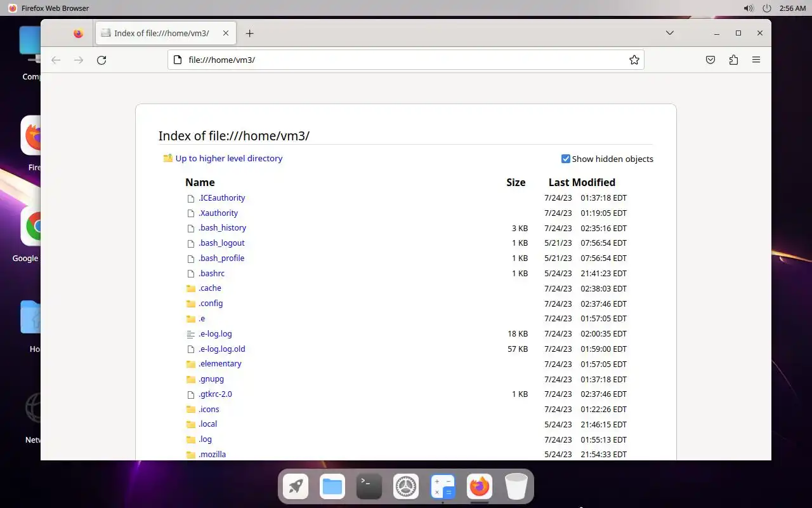The width and height of the screenshot is (812, 508).
Task: Click the Firefox icon in the dock
Action: click(x=480, y=487)
